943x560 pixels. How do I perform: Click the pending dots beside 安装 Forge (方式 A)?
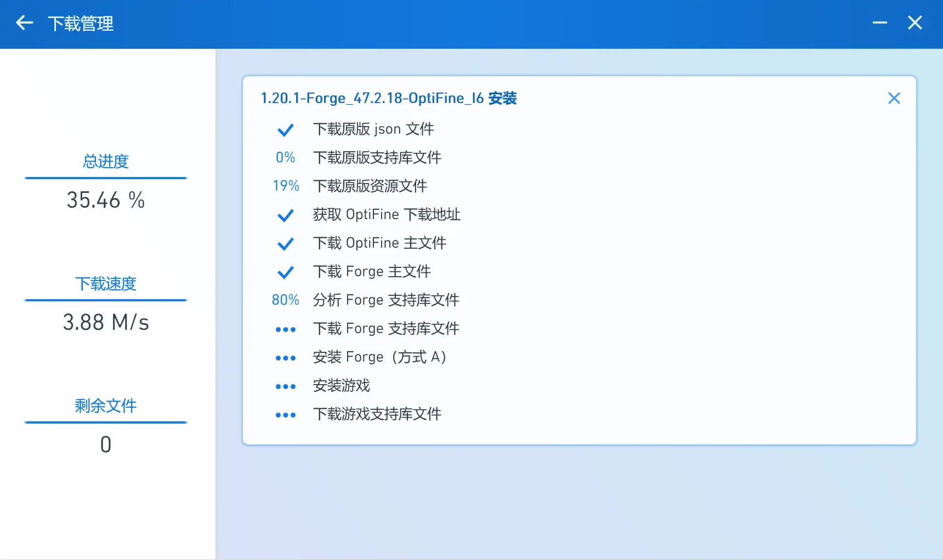point(286,358)
